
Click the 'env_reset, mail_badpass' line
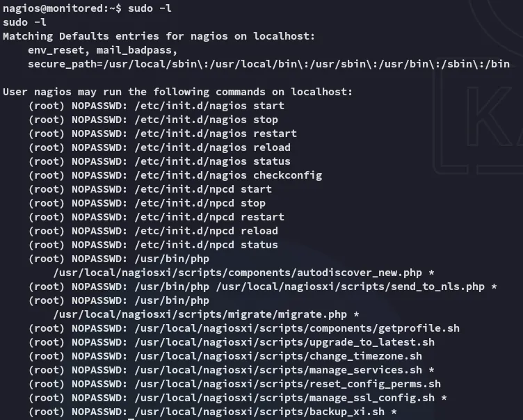[102, 50]
